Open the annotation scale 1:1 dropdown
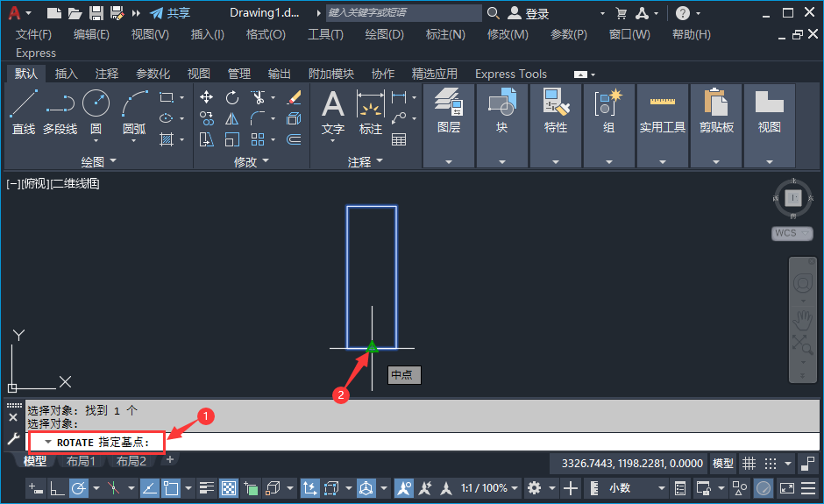824x504 pixels. (x=489, y=488)
